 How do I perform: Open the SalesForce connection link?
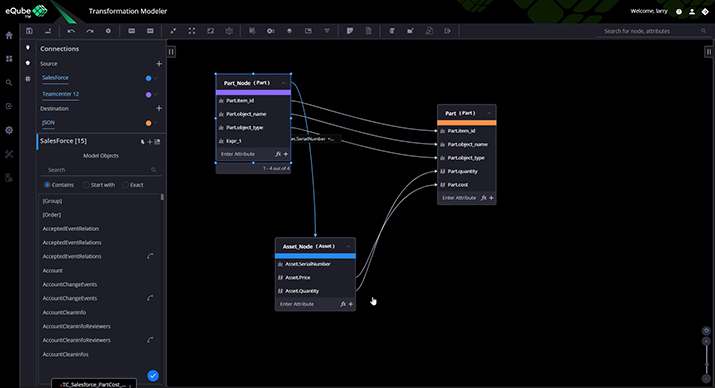[55, 78]
